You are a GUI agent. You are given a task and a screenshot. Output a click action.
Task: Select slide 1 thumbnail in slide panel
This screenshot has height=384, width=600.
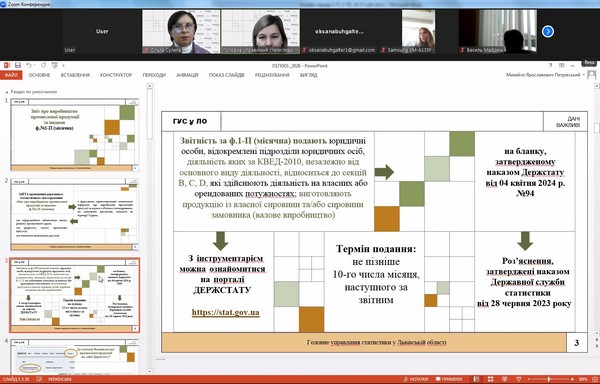click(x=74, y=134)
